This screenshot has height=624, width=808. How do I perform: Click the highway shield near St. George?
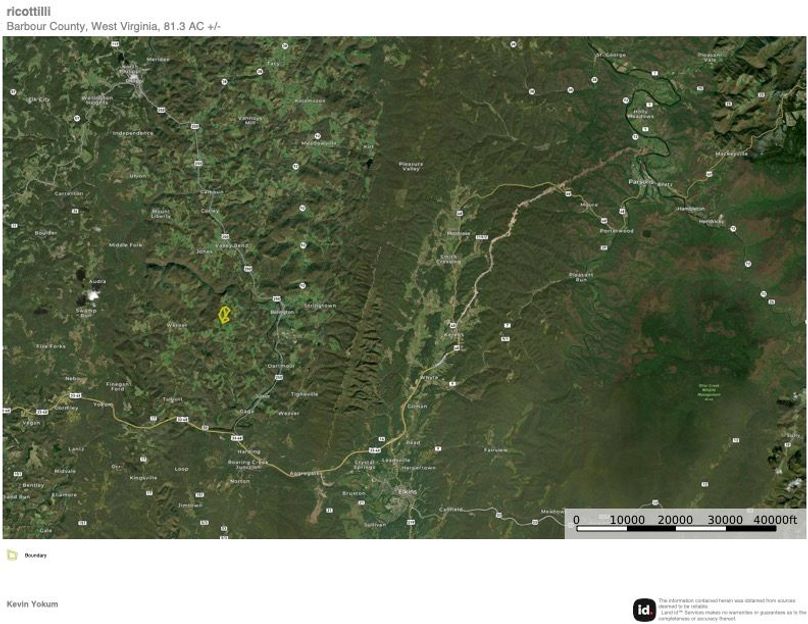[594, 79]
